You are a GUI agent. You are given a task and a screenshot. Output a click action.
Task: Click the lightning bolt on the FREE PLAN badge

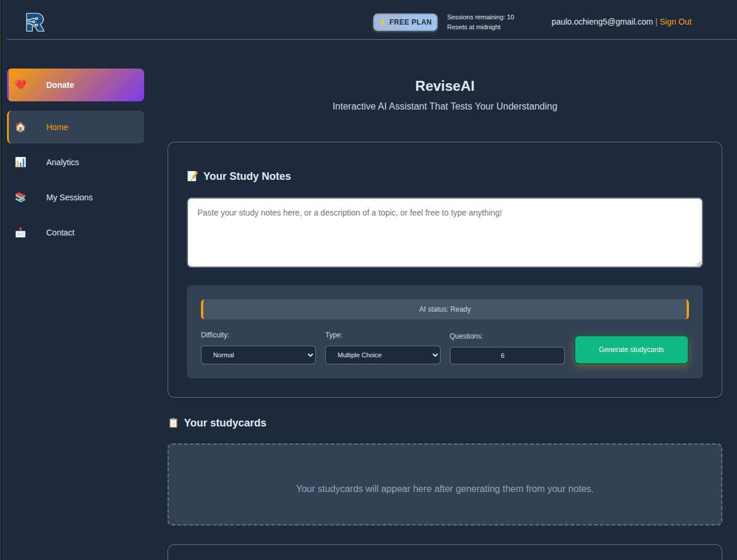pos(383,22)
